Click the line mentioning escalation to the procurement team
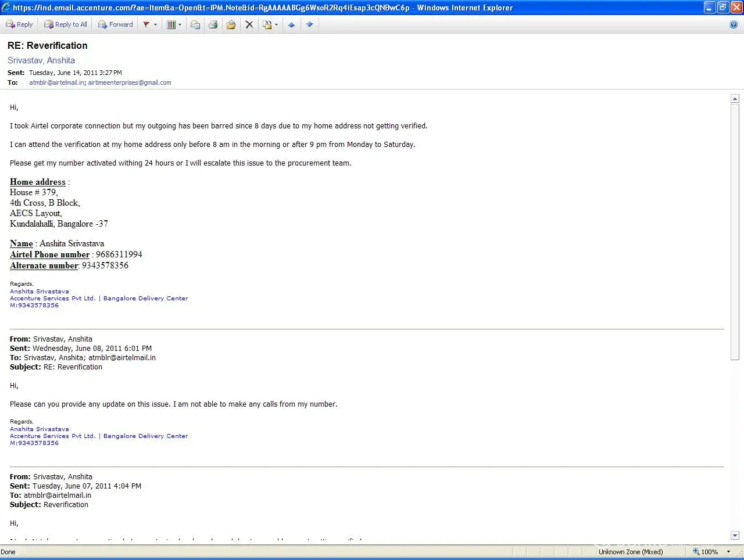The height and width of the screenshot is (560, 744). coord(181,163)
